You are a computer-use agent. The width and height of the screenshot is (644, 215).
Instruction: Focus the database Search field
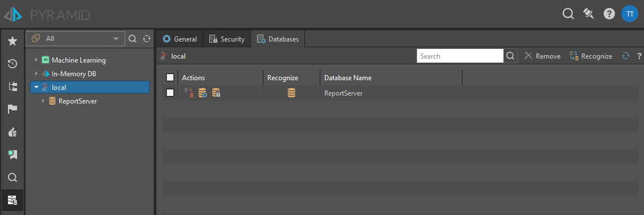tap(460, 56)
